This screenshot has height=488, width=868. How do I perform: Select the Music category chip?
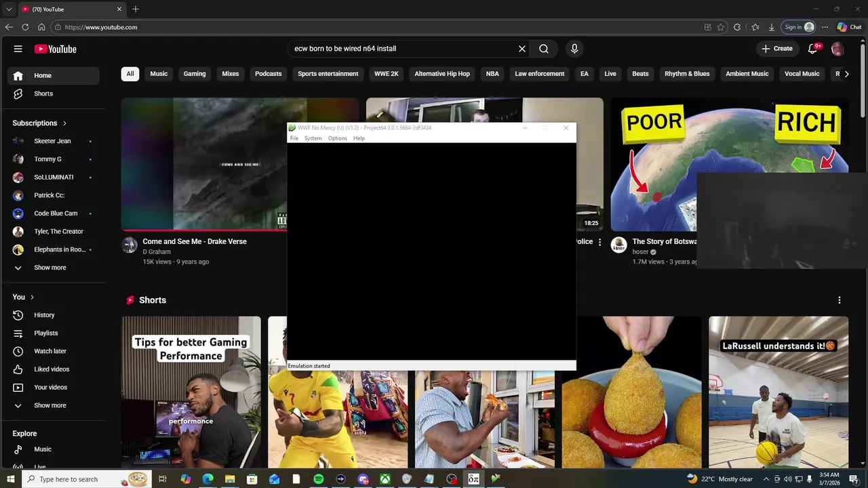click(x=159, y=74)
